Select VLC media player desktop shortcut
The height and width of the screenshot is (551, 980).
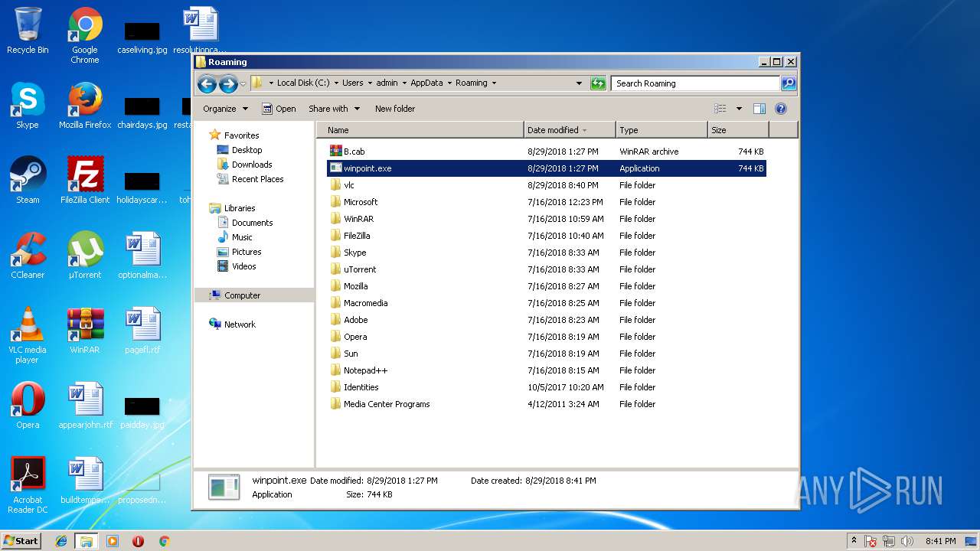(x=28, y=335)
